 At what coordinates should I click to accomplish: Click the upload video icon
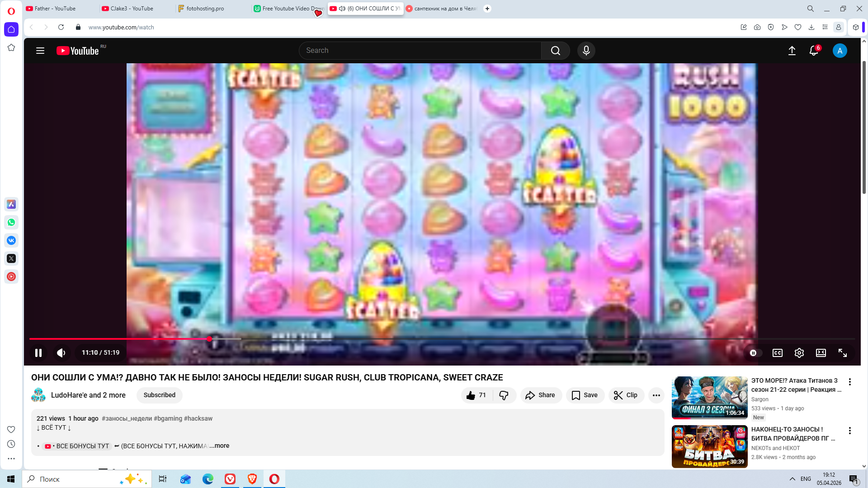pos(792,51)
